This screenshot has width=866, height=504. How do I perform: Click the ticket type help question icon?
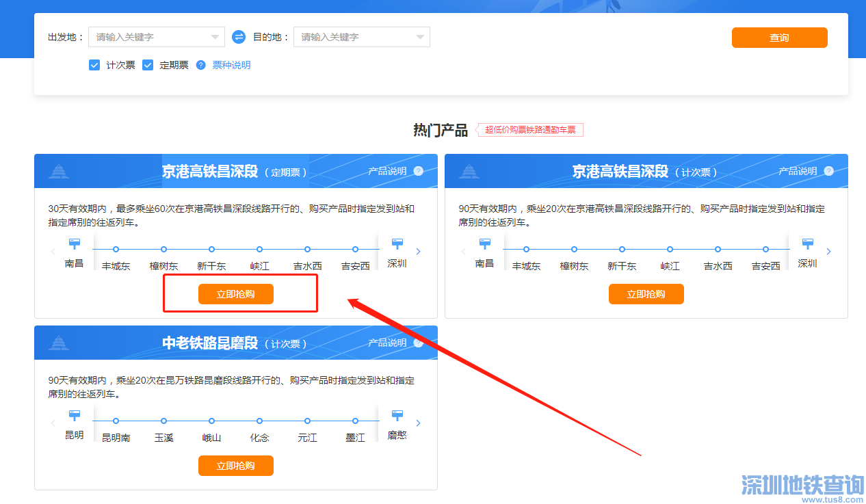point(201,65)
